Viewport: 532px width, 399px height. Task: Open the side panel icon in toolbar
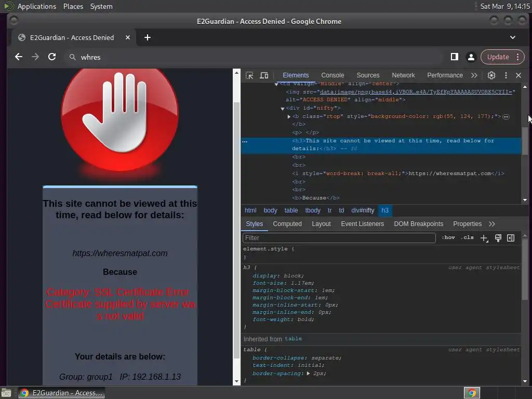(x=454, y=57)
